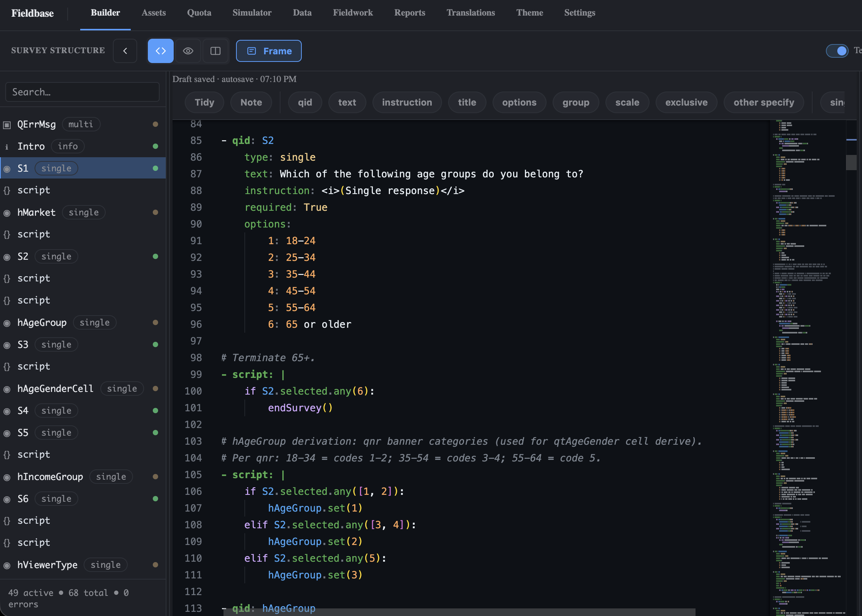Select QErrMsg multi question icon
This screenshot has width=862, height=616.
pos(7,125)
